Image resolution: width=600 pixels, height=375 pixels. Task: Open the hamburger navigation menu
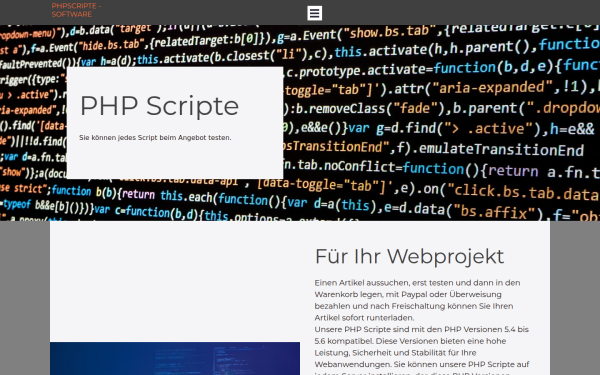pos(314,13)
